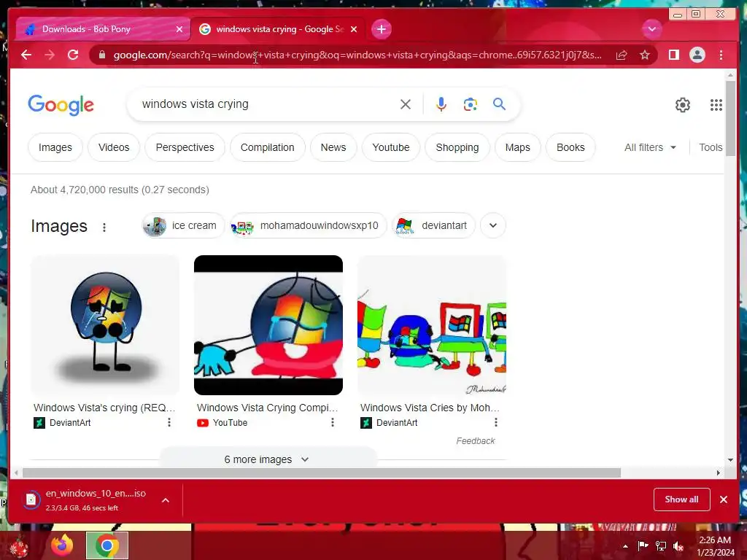The image size is (747, 560).
Task: Open options for the YouTube Compilation result
Action: point(332,422)
